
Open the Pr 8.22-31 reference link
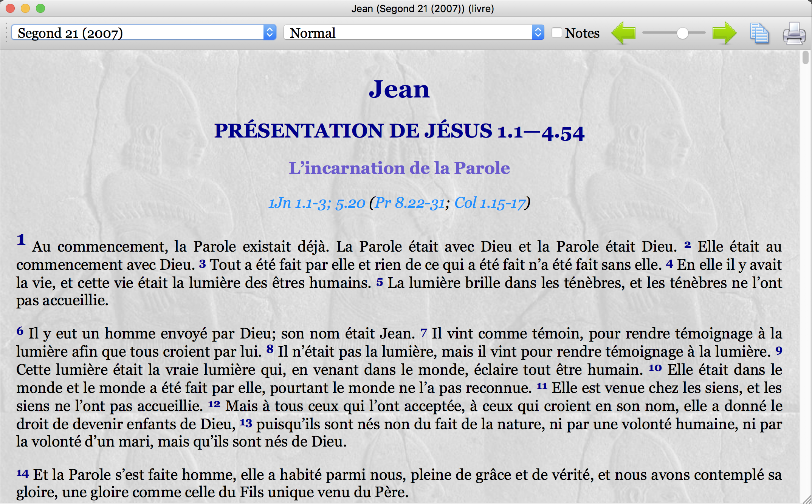point(410,204)
